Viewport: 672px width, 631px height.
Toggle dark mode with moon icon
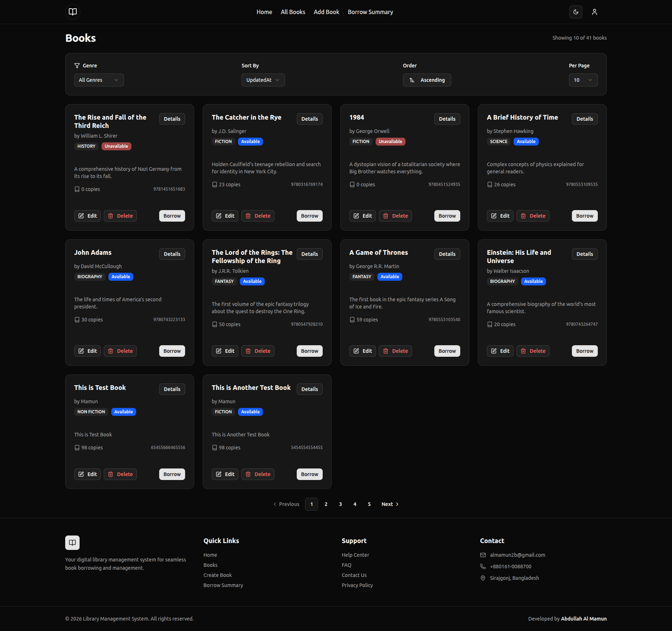point(575,12)
